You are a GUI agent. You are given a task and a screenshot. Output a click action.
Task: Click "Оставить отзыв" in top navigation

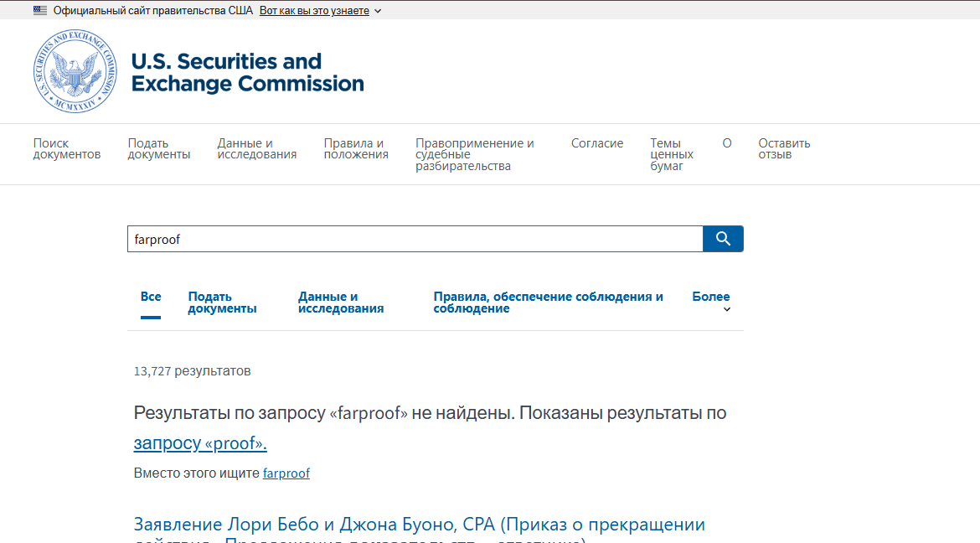(x=784, y=149)
